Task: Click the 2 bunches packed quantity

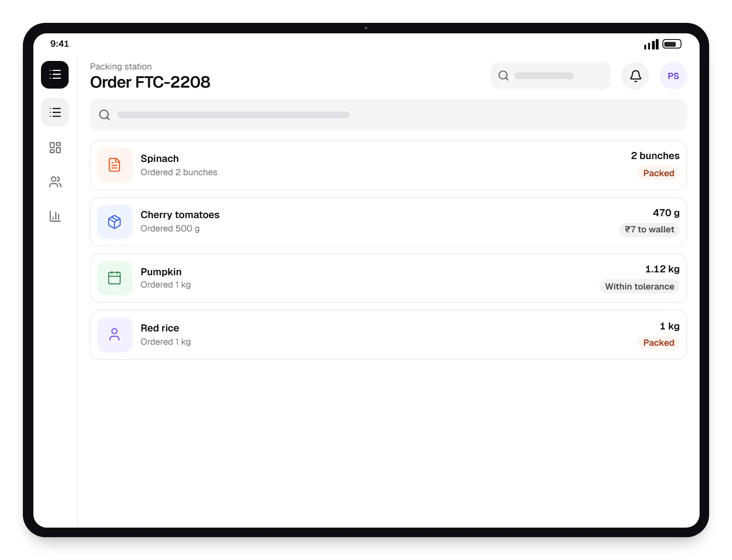Action: point(655,156)
